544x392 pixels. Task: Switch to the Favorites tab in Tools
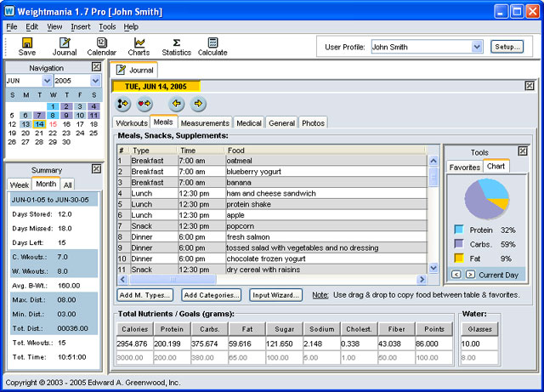pos(465,167)
